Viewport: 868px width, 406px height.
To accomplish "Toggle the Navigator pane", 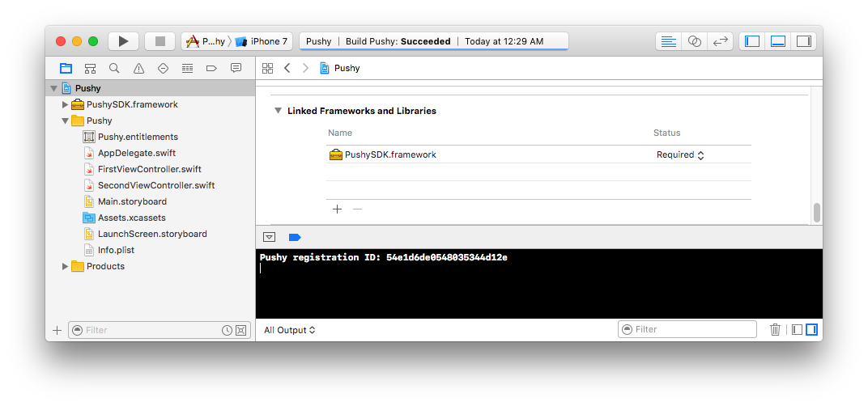I will (x=752, y=41).
